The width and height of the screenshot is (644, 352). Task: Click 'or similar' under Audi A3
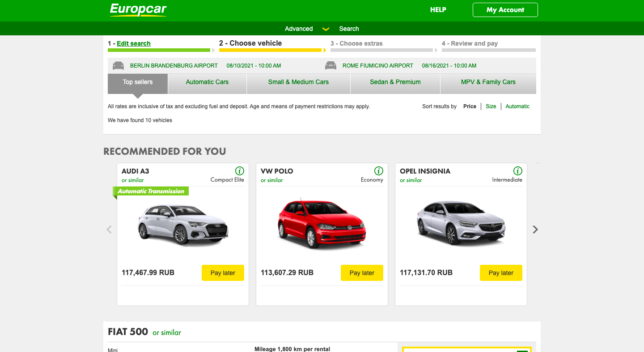point(133,180)
